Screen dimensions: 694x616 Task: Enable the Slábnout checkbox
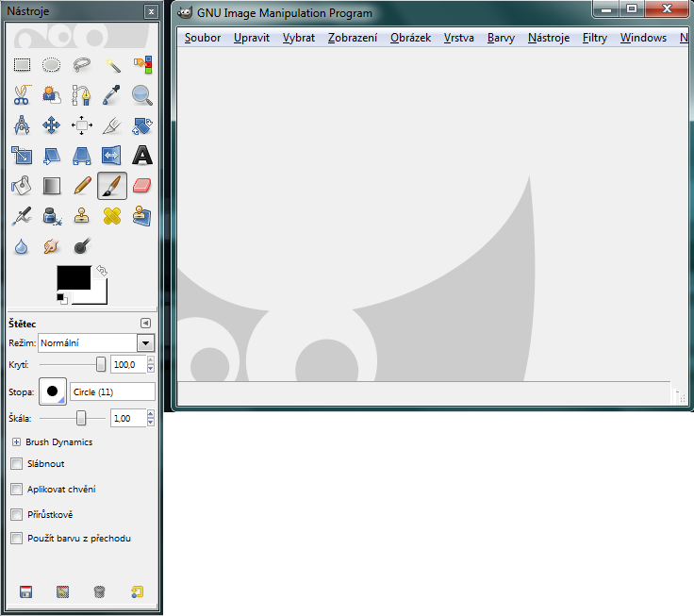click(x=17, y=464)
